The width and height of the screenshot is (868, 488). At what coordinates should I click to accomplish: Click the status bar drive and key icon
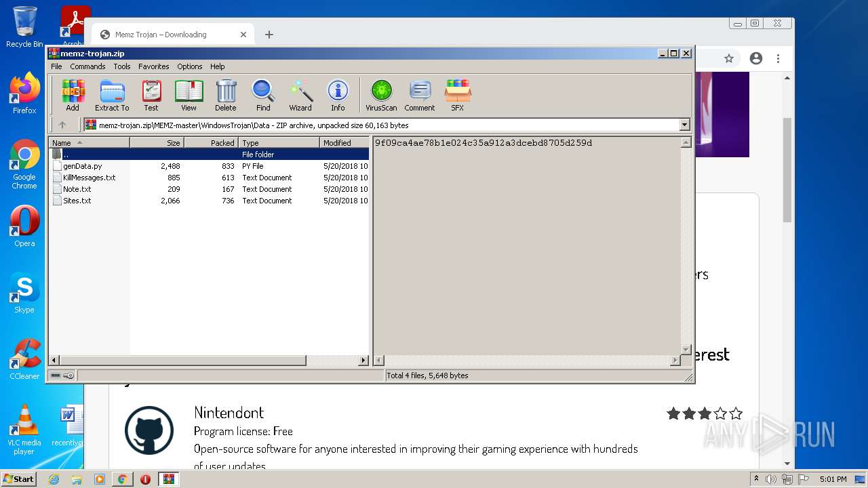click(62, 375)
